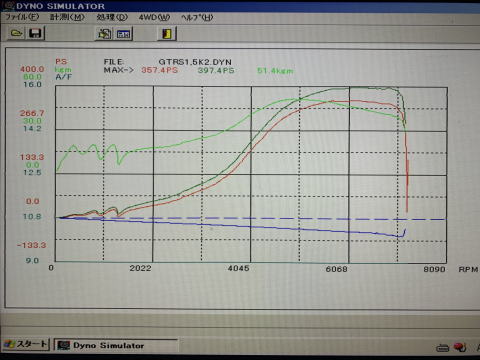The image size is (480, 360).
Task: Open the 計測(M) menu
Action: click(67, 17)
